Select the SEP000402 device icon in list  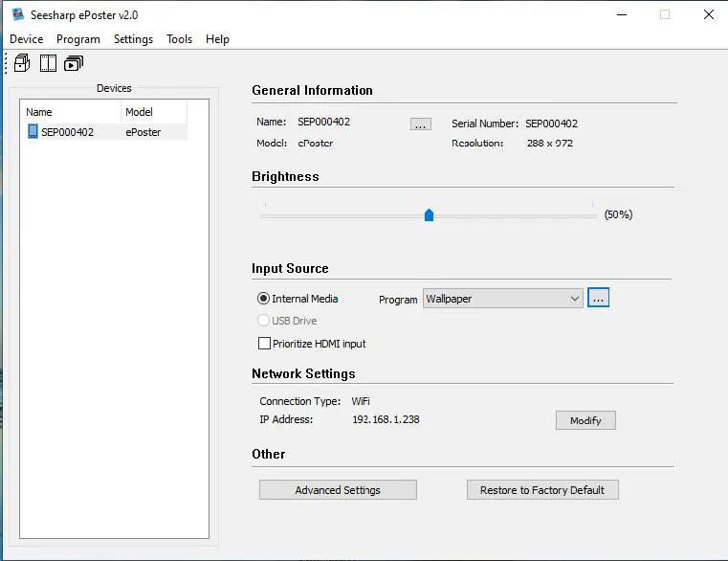pos(33,132)
